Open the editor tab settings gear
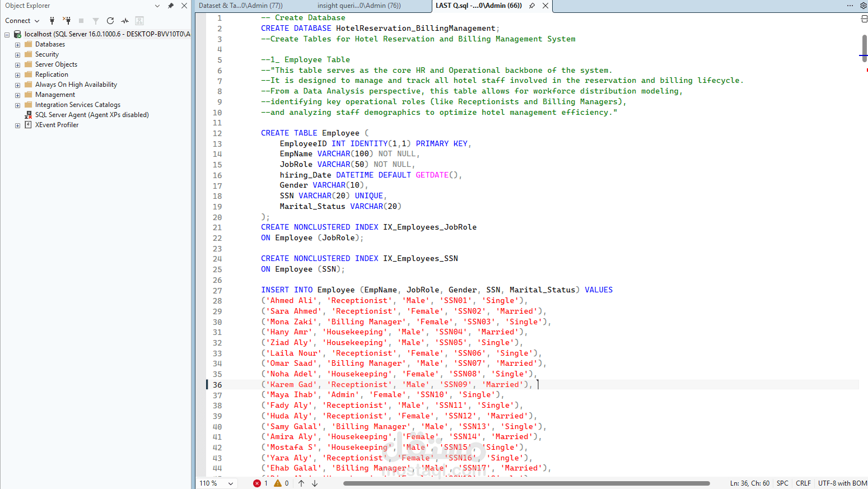This screenshot has width=868, height=489. click(x=864, y=6)
